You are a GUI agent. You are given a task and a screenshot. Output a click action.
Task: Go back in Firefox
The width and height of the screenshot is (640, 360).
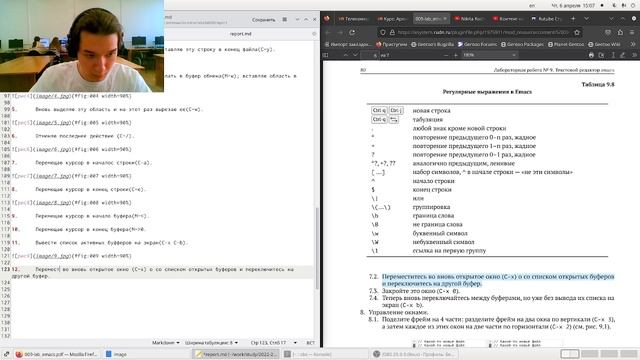pyautogui.click(x=328, y=32)
